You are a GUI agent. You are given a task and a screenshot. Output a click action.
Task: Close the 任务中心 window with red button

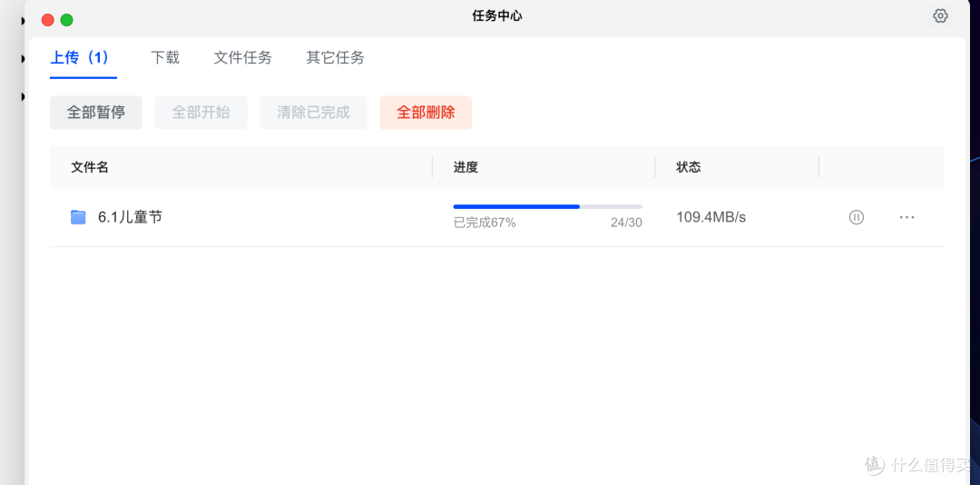(x=47, y=20)
